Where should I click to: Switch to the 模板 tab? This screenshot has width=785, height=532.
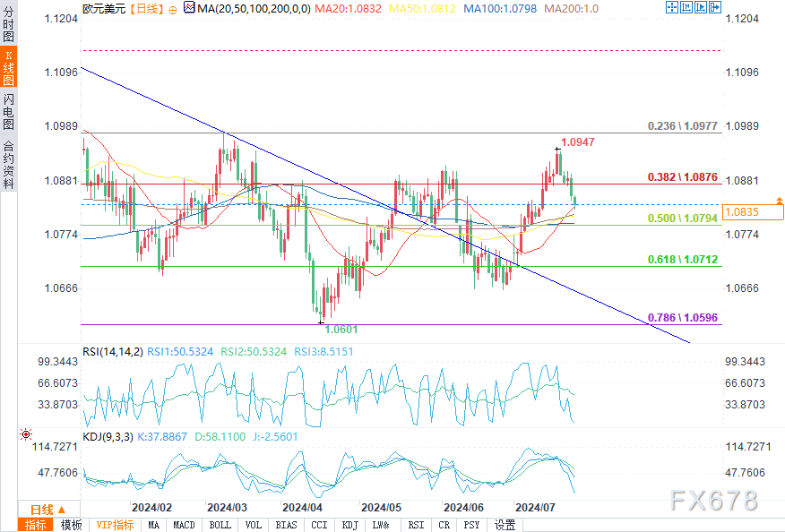tap(71, 525)
